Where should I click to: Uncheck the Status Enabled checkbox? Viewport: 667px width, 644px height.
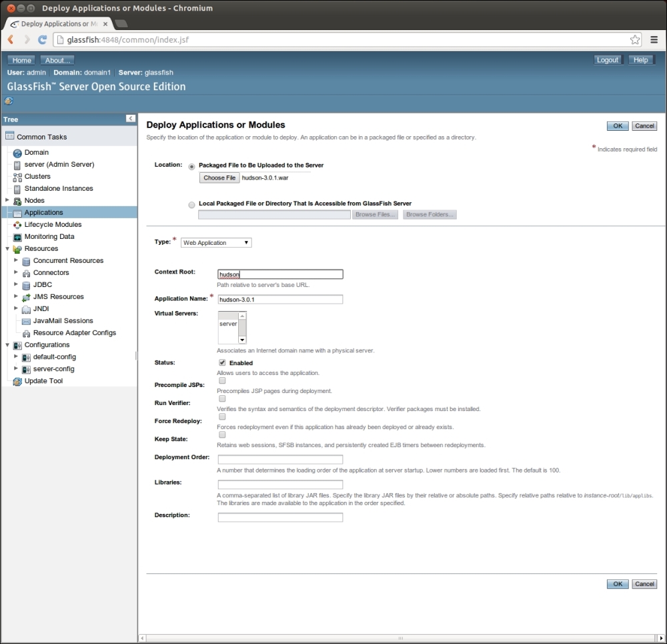point(222,362)
